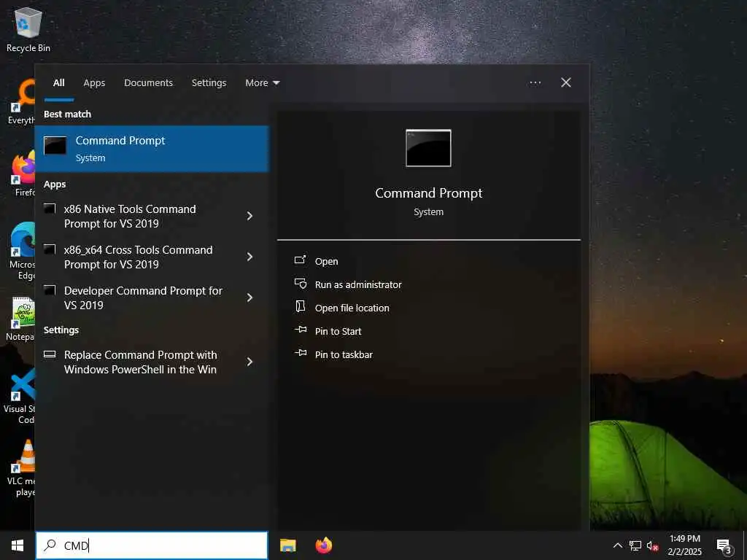Click the Pin to Start pin icon
747x560 pixels.
coord(301,330)
